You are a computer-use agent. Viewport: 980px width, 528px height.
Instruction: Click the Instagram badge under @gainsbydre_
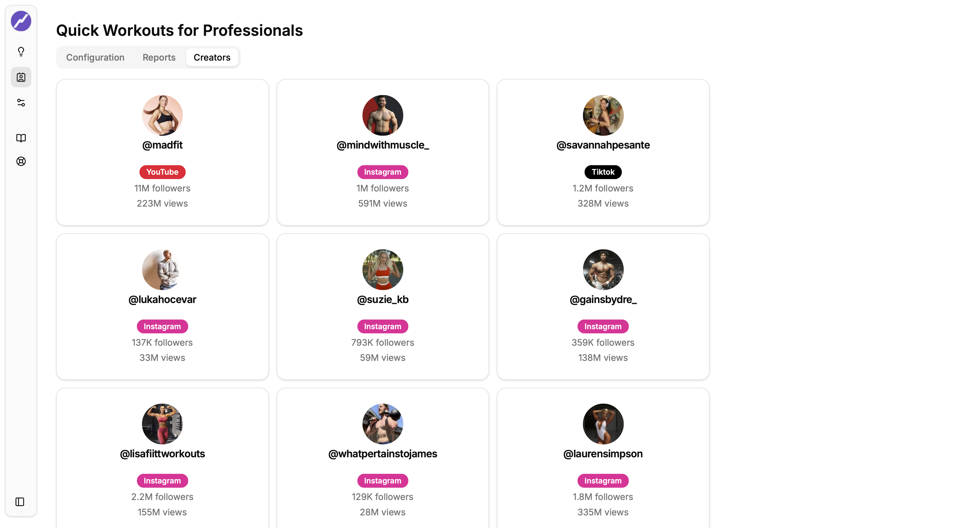tap(603, 326)
